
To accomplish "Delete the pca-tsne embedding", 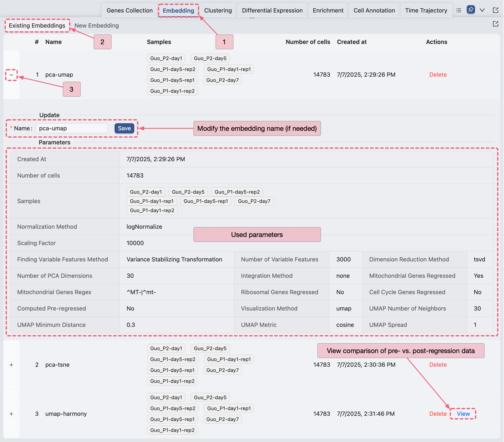I will [x=438, y=365].
